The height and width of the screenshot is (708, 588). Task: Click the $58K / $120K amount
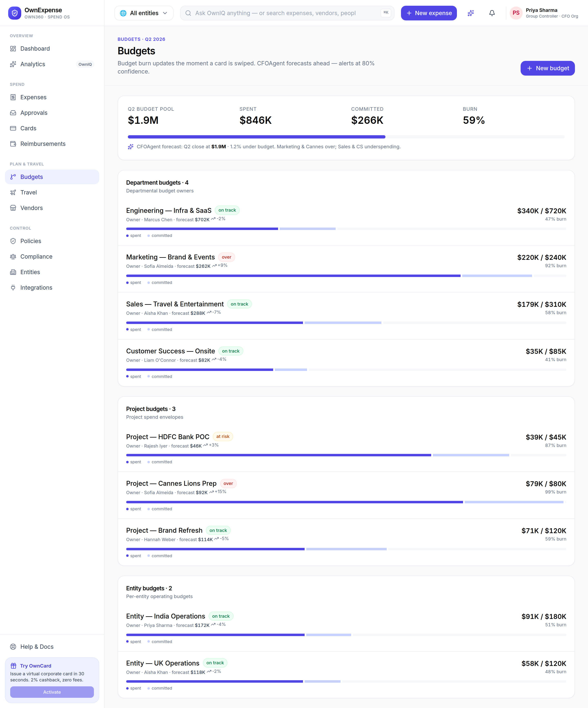[543, 663]
